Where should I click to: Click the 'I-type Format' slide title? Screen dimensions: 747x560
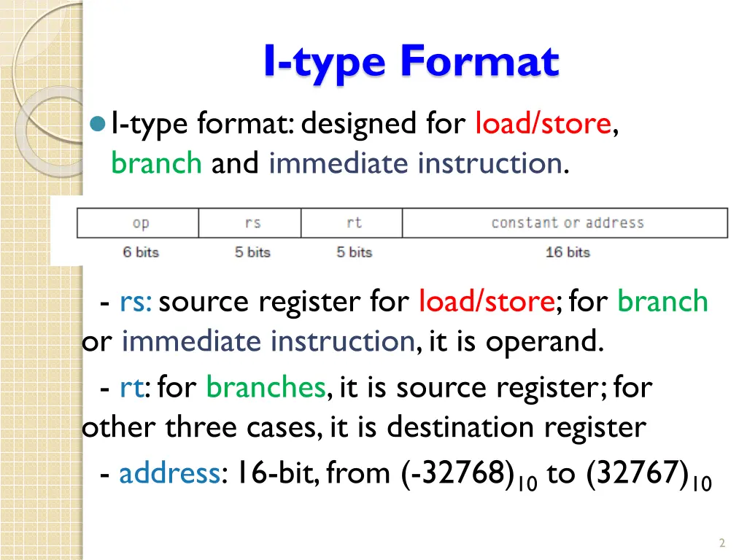411,62
